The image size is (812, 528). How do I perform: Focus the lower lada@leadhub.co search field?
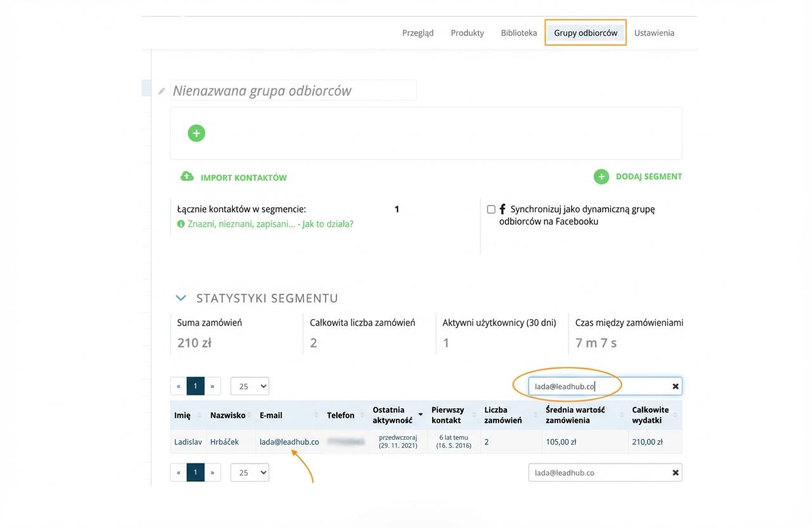(605, 473)
